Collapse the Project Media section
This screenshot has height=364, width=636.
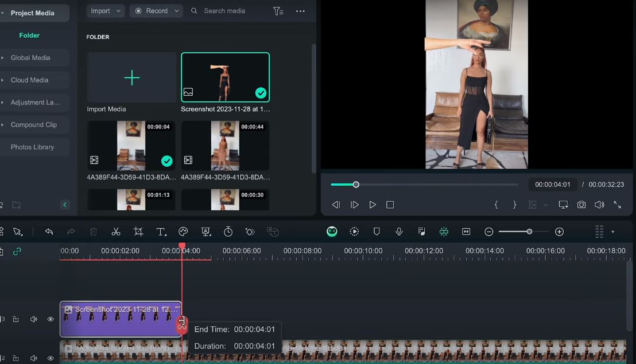click(2, 13)
